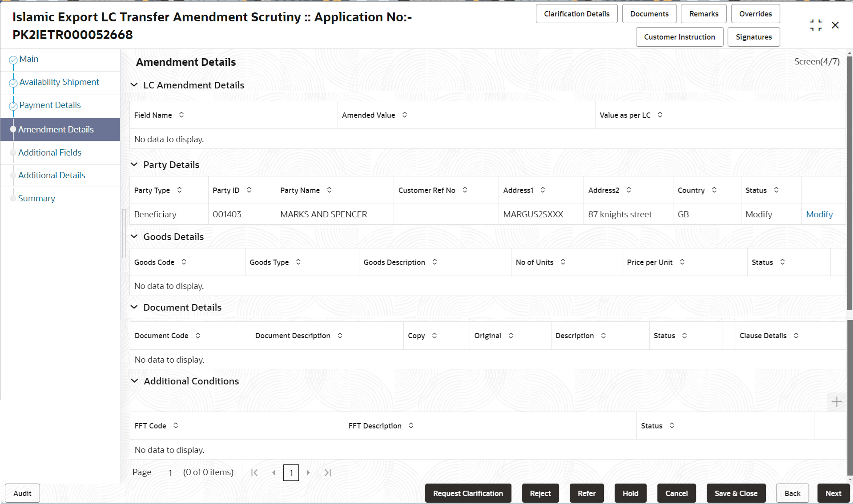853x504 pixels.
Task: Click the plus icon to add an Additional Condition
Action: [x=836, y=402]
